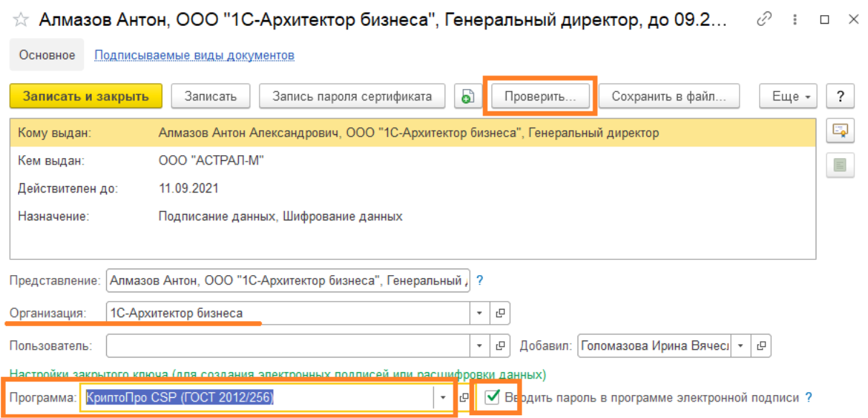This screenshot has width=868, height=418.
Task: Toggle "Вводить пароль в программе электронной подписи" checkbox
Action: [x=492, y=397]
